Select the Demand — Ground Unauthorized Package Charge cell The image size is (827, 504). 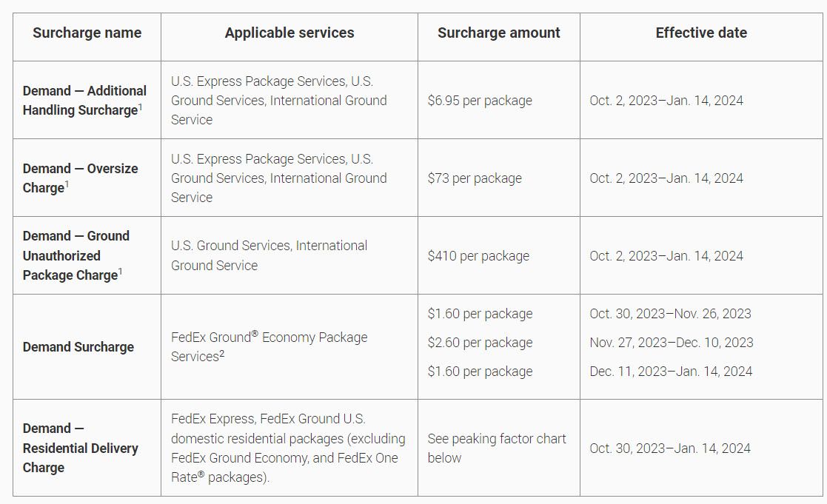tap(76, 255)
